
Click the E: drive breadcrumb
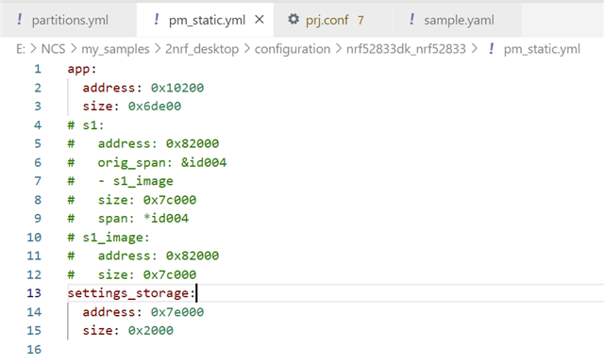(x=21, y=49)
